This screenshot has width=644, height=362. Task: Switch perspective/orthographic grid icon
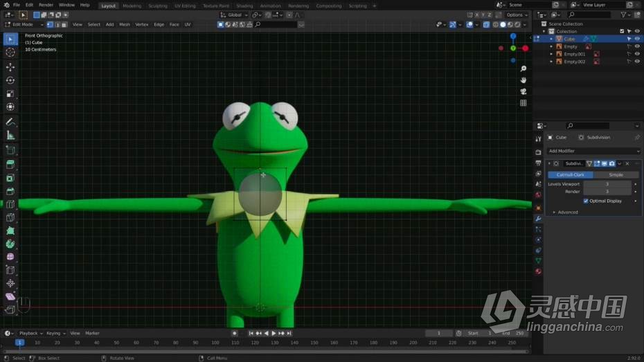pyautogui.click(x=524, y=103)
